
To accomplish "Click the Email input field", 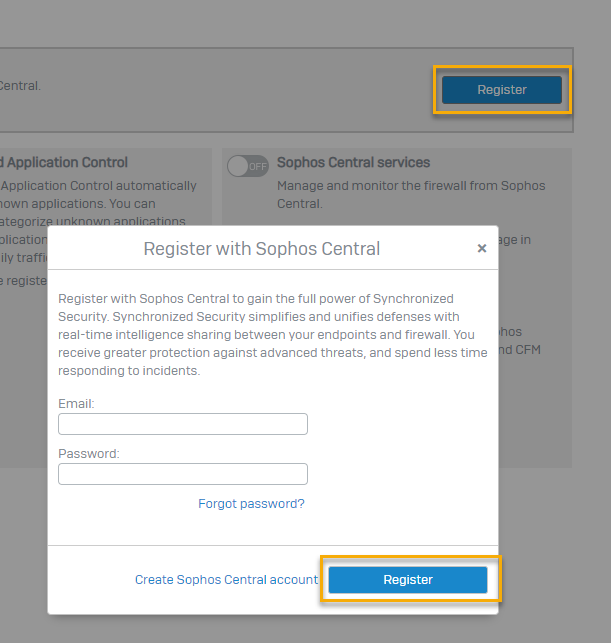I will [183, 424].
